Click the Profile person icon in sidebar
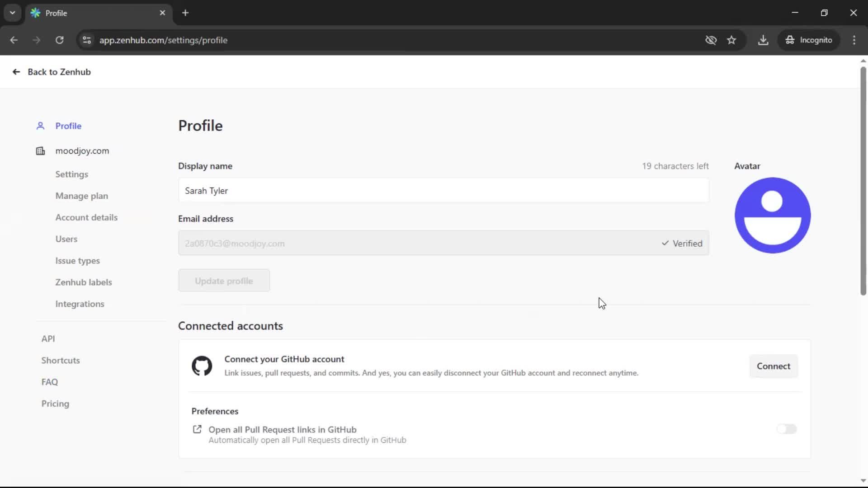The width and height of the screenshot is (868, 488). (x=40, y=126)
